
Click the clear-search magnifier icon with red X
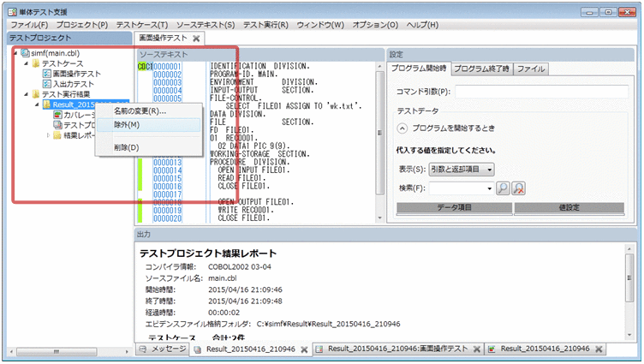519,188
